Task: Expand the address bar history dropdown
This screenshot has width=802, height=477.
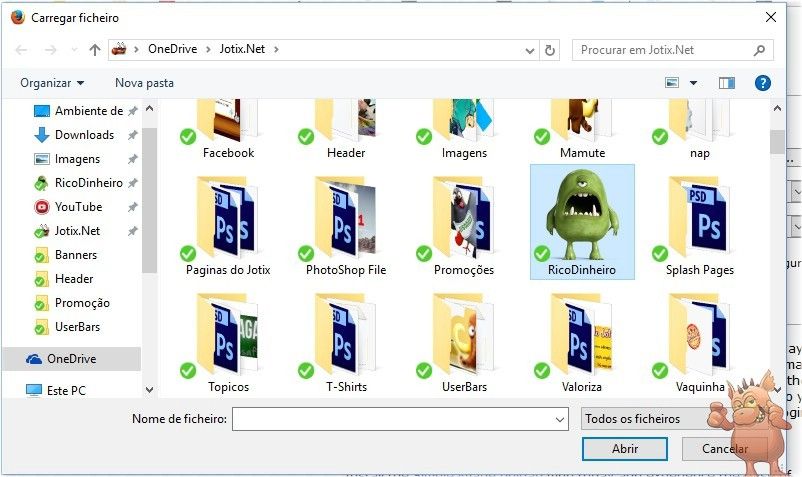Action: [x=530, y=50]
